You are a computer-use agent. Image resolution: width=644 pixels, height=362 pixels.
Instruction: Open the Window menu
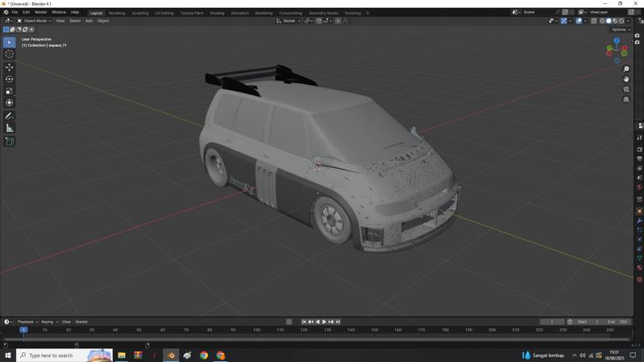59,12
